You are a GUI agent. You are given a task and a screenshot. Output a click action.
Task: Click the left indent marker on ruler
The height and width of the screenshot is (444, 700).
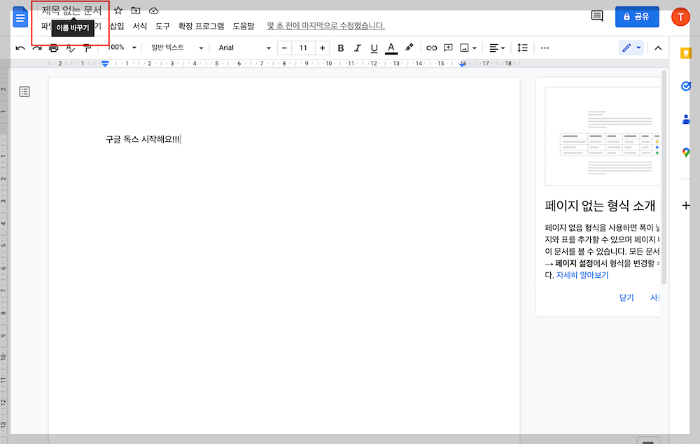[105, 64]
